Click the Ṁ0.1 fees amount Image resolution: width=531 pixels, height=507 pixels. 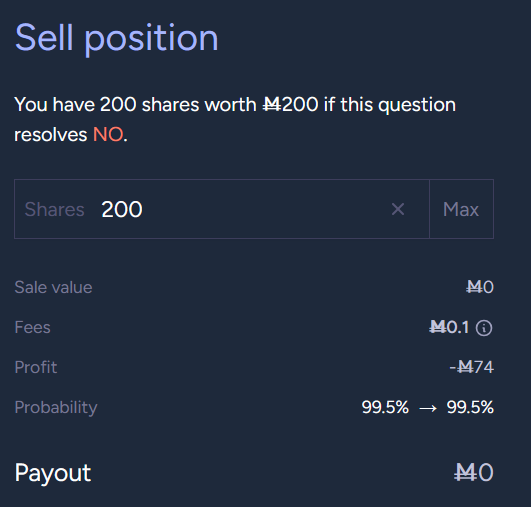point(449,327)
